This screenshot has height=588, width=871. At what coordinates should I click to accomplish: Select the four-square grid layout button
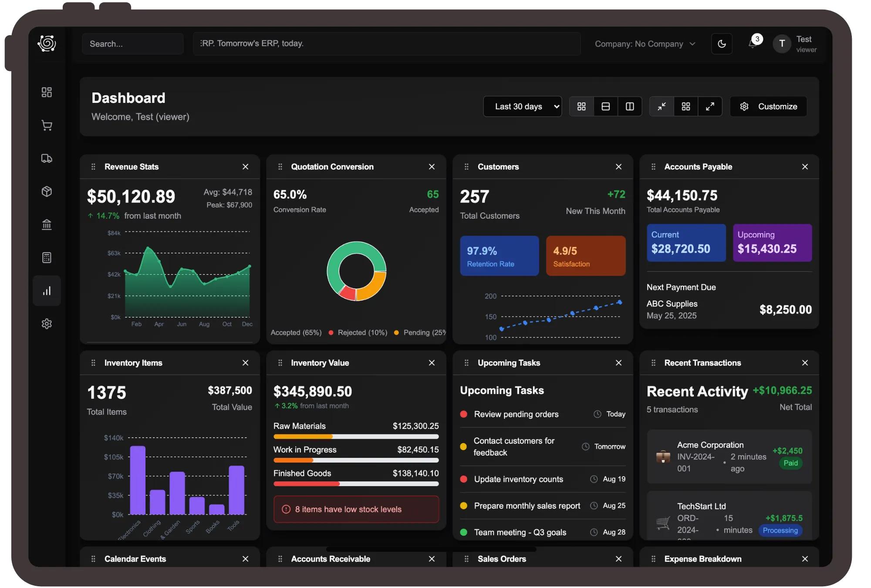click(581, 106)
